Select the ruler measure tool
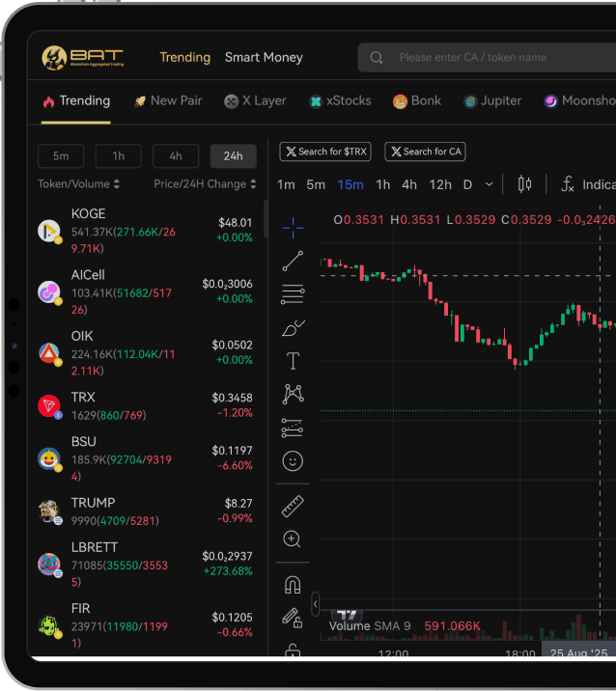Screen dimensions: 616x691 coord(293,506)
